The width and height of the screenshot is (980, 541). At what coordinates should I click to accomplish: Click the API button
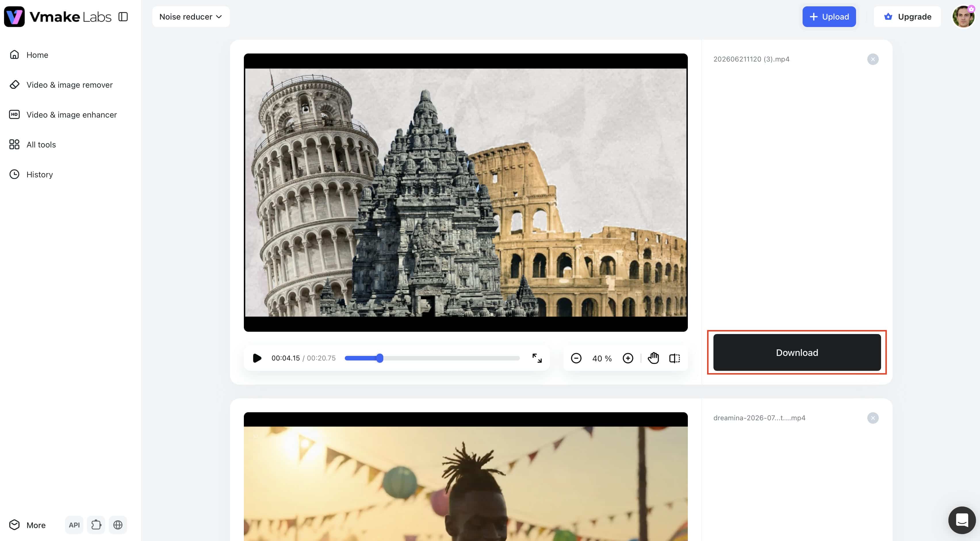click(x=74, y=525)
